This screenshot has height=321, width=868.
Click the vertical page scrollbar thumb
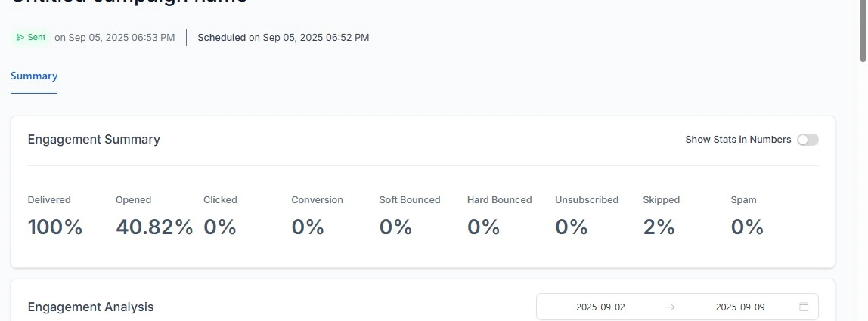(x=863, y=30)
